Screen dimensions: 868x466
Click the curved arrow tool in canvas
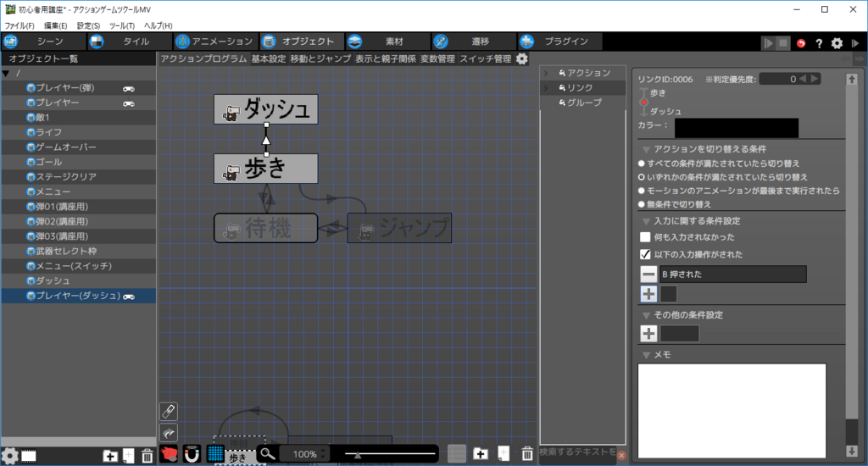click(169, 433)
